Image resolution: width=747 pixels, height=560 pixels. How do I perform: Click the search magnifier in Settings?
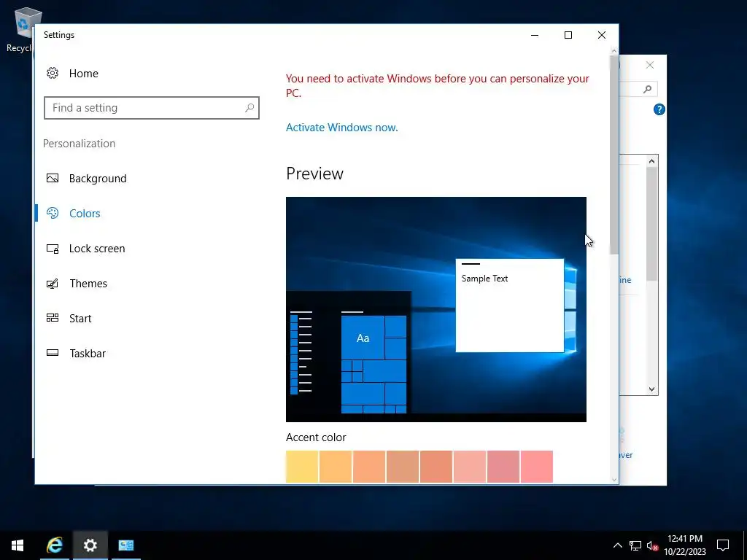(x=249, y=108)
